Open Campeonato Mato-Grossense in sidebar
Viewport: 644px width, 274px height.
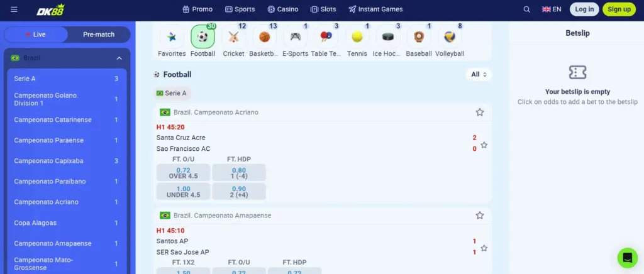coord(66,264)
